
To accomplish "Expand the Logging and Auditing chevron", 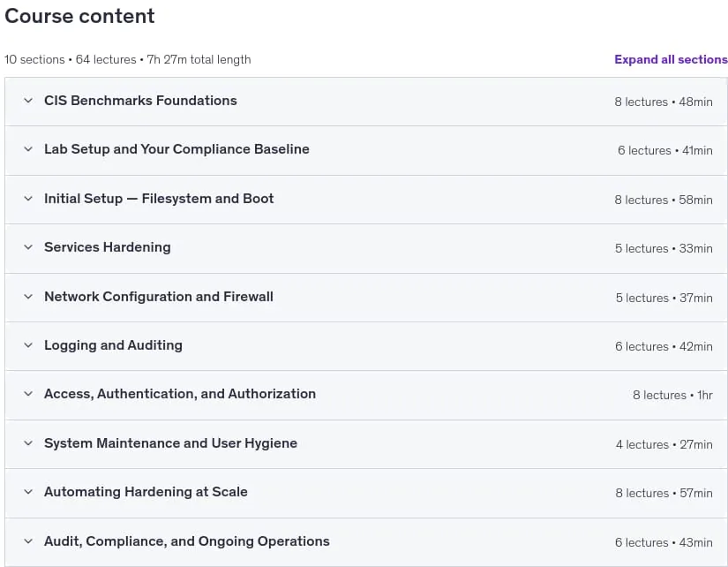I will click(28, 345).
